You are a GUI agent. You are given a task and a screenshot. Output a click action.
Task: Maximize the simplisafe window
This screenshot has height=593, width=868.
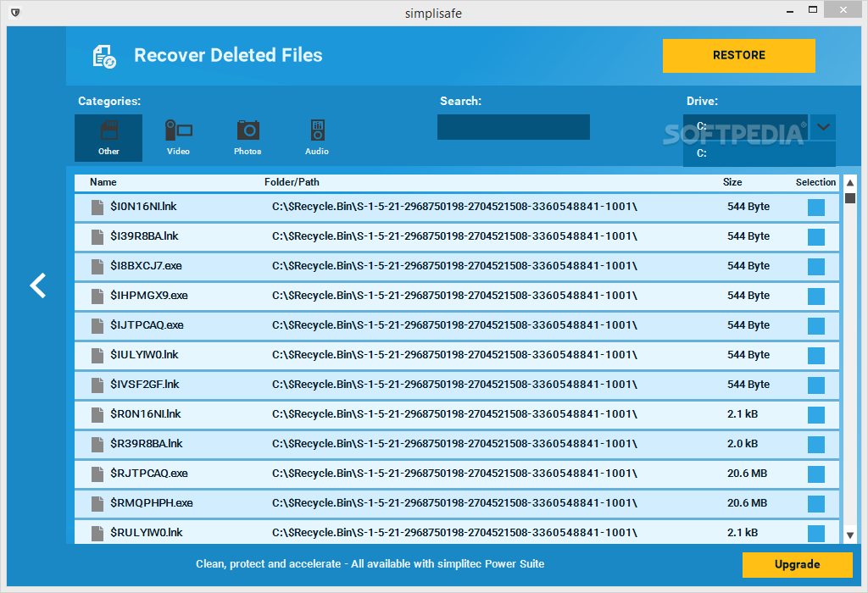pyautogui.click(x=813, y=9)
